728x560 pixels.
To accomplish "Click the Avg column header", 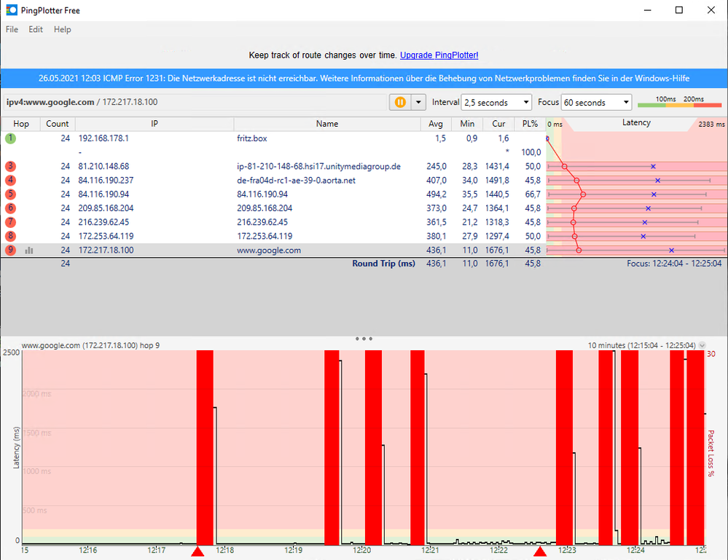I will (x=436, y=124).
